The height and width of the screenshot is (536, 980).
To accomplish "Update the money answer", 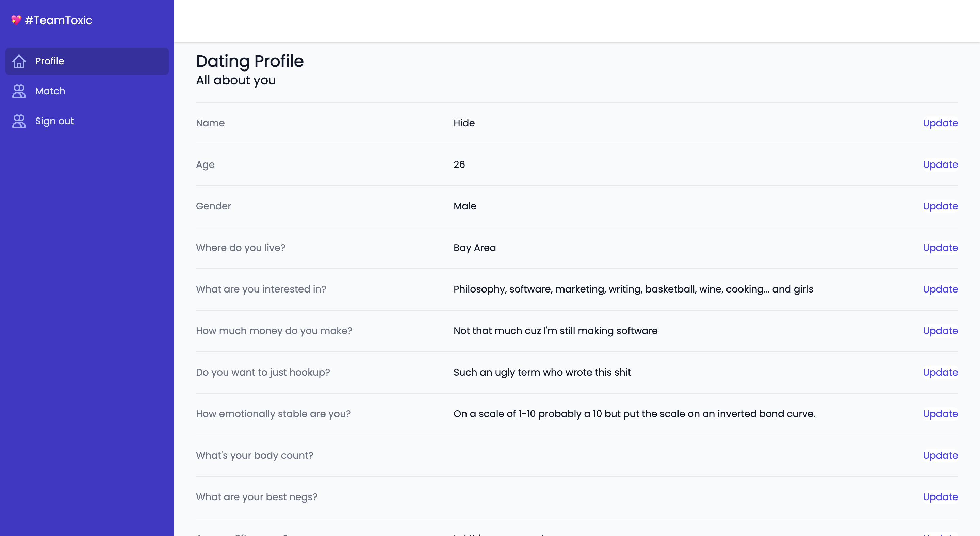I will click(x=940, y=330).
